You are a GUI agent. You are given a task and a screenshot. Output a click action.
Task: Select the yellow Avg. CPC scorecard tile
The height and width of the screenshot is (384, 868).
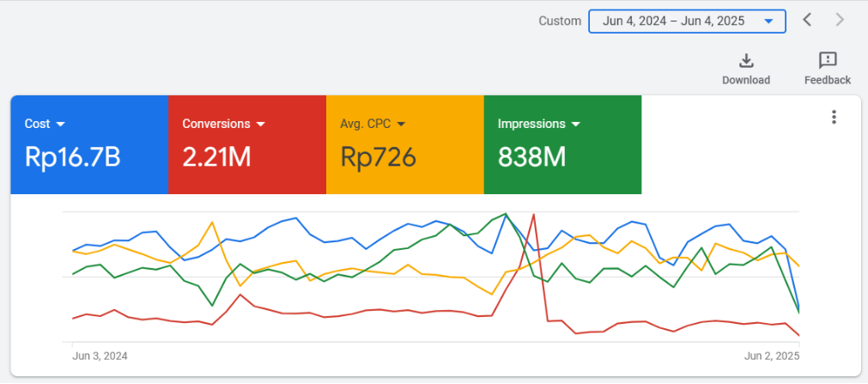click(x=404, y=144)
